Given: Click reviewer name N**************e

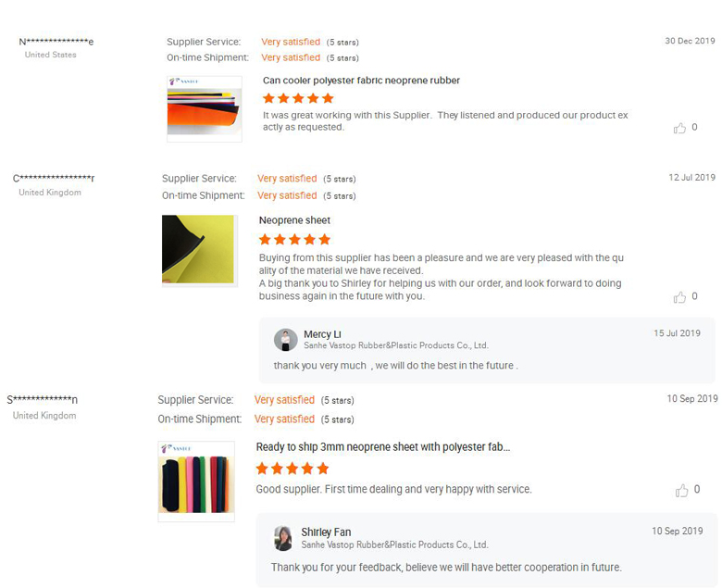Looking at the screenshot, I should point(56,42).
